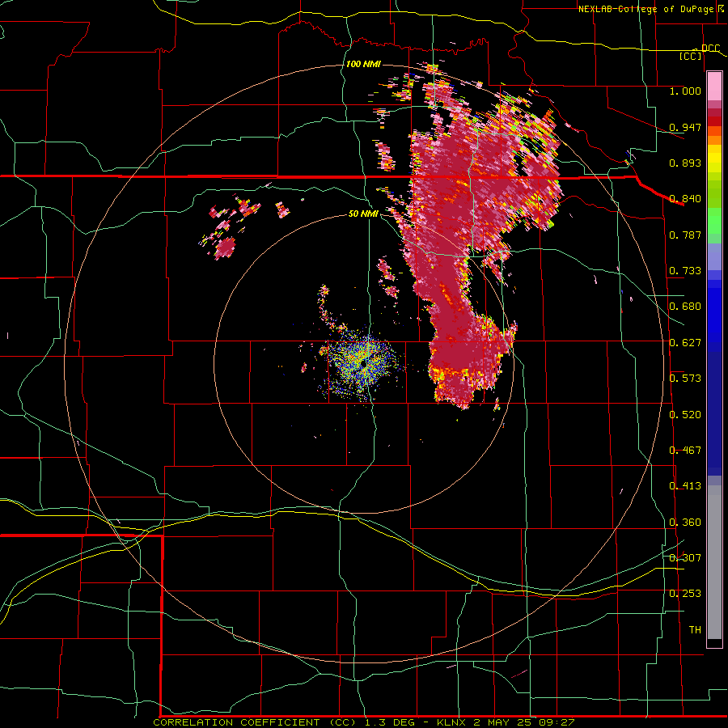Click the 0.840 scale value
Screen dimensions: 728x728
[x=685, y=199]
